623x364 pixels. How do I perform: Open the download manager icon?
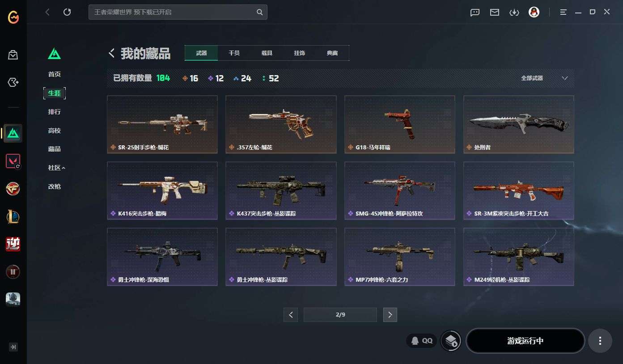click(x=514, y=13)
